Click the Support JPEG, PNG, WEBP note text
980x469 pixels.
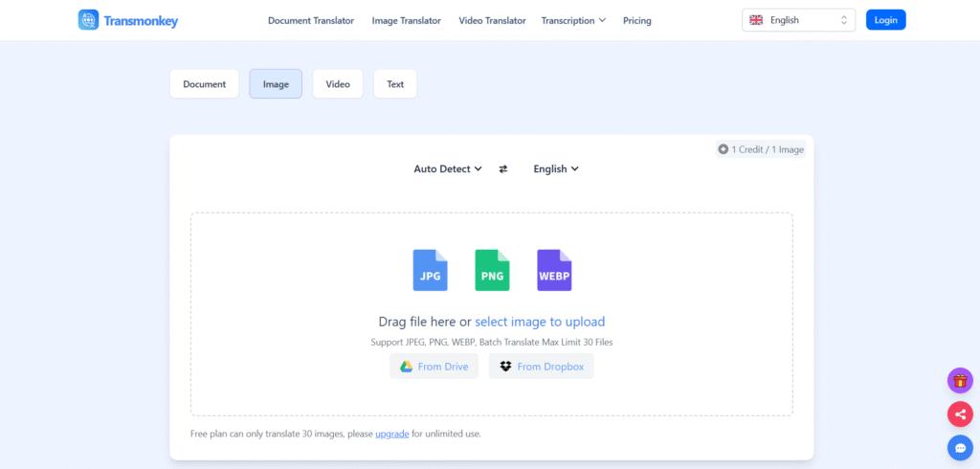pyautogui.click(x=492, y=342)
